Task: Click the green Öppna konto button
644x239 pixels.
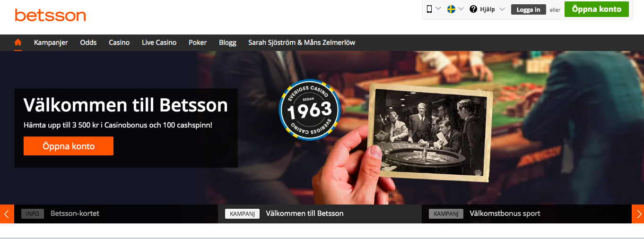Action: tap(597, 9)
